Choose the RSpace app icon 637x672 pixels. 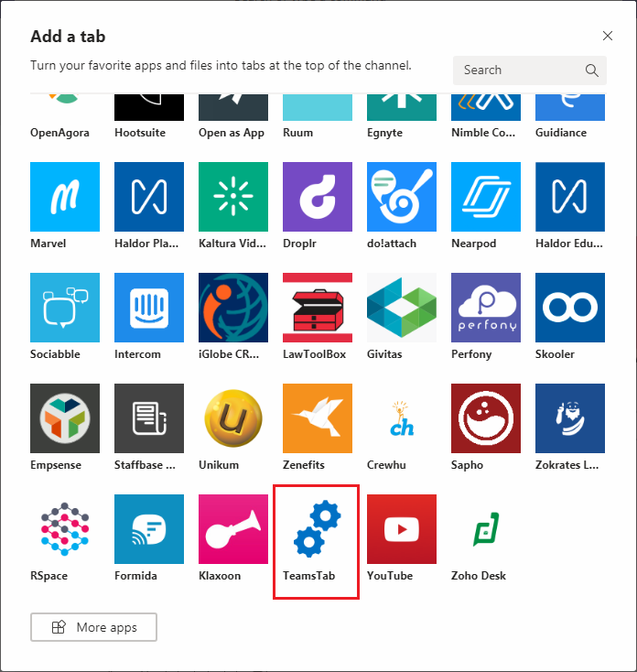65,529
